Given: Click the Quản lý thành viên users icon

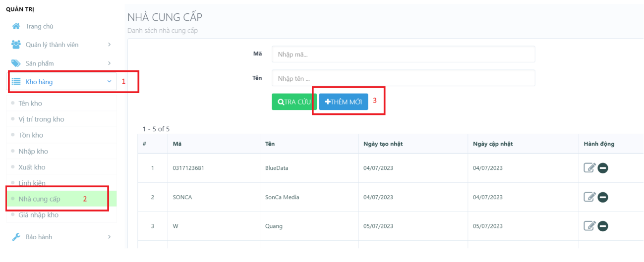Looking at the screenshot, I should pos(16,45).
